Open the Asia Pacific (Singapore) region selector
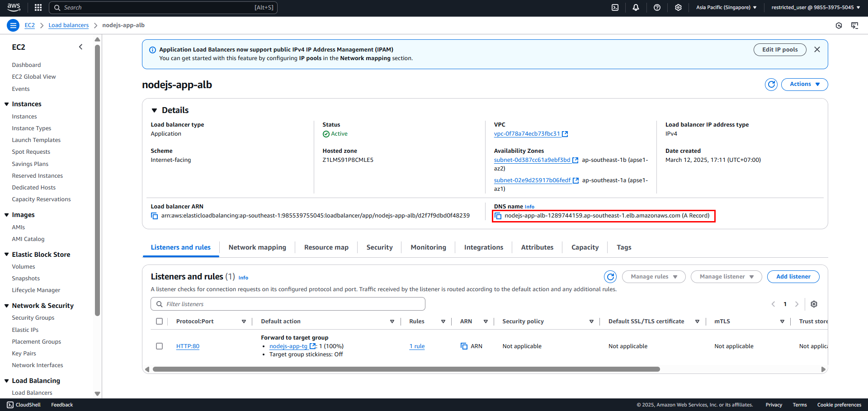The width and height of the screenshot is (868, 411). (x=726, y=7)
